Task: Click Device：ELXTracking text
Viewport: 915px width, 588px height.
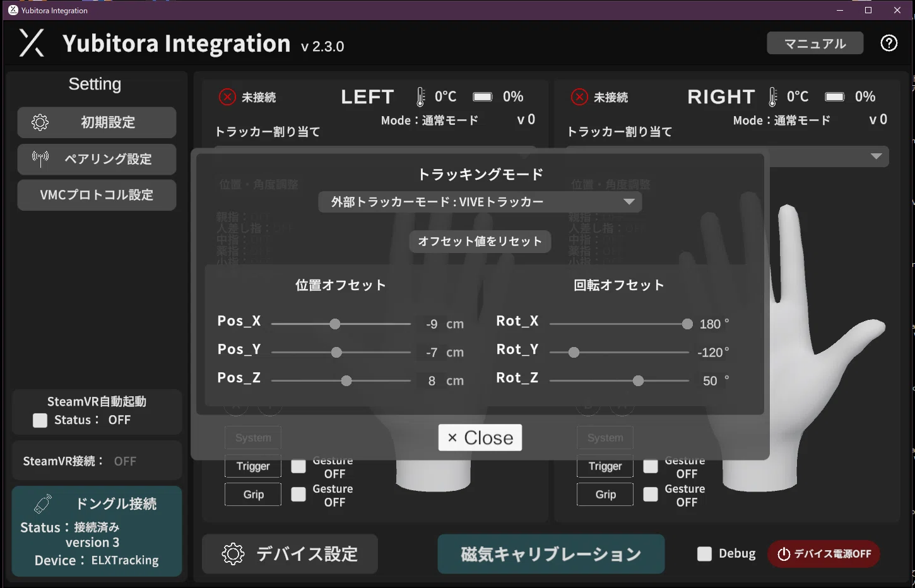Action: coord(97,560)
